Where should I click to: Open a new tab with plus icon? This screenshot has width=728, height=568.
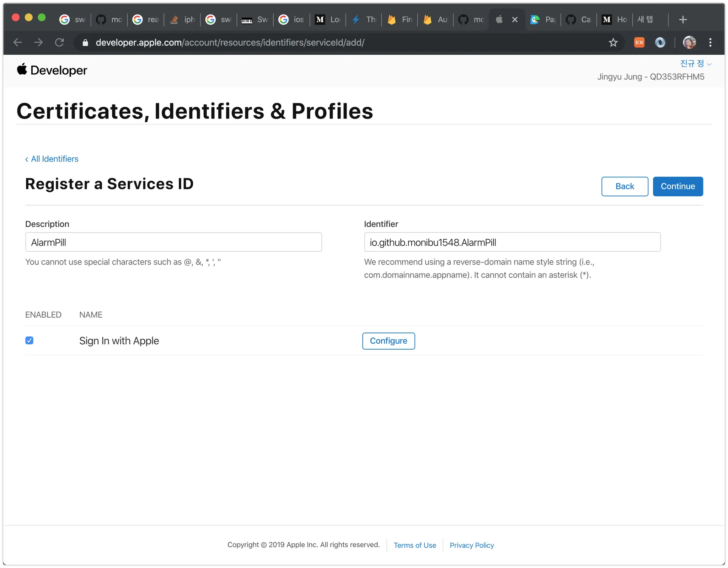pos(682,20)
